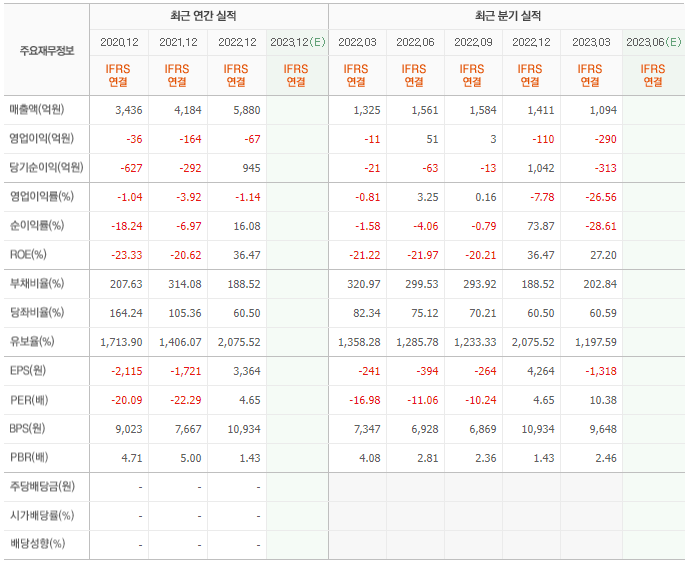
Task: Click operating margin value 3.25
Action: coord(428,197)
